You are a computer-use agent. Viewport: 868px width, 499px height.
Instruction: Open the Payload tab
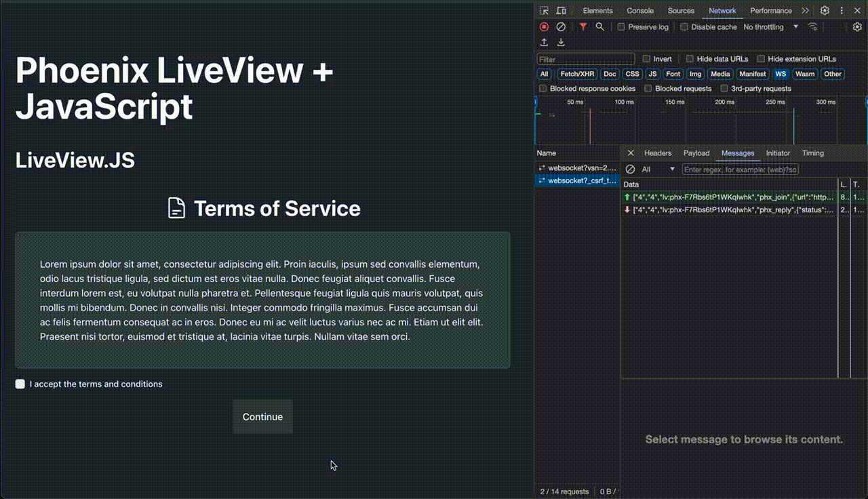pos(696,153)
